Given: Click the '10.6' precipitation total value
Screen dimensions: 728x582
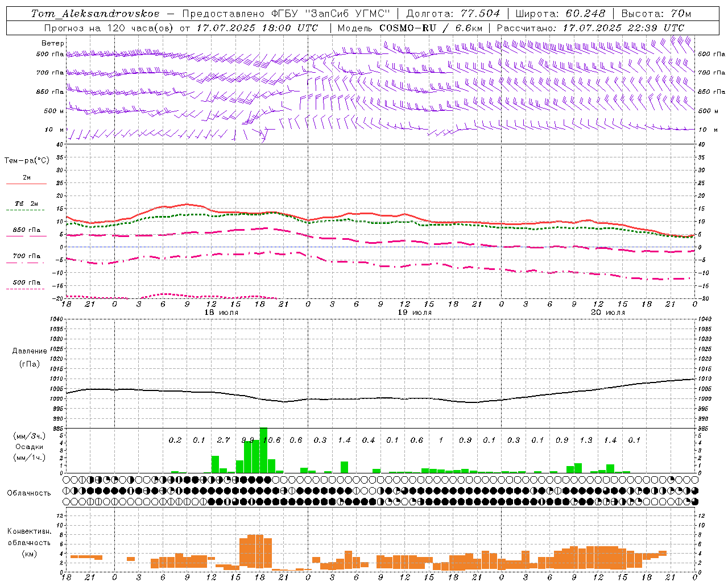Looking at the screenshot, I should click(272, 440).
